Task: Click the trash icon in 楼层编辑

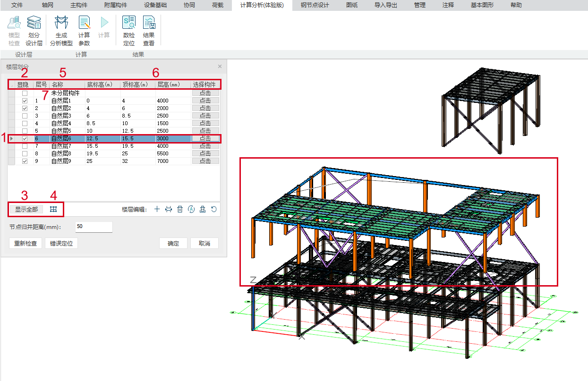Action: tap(180, 209)
